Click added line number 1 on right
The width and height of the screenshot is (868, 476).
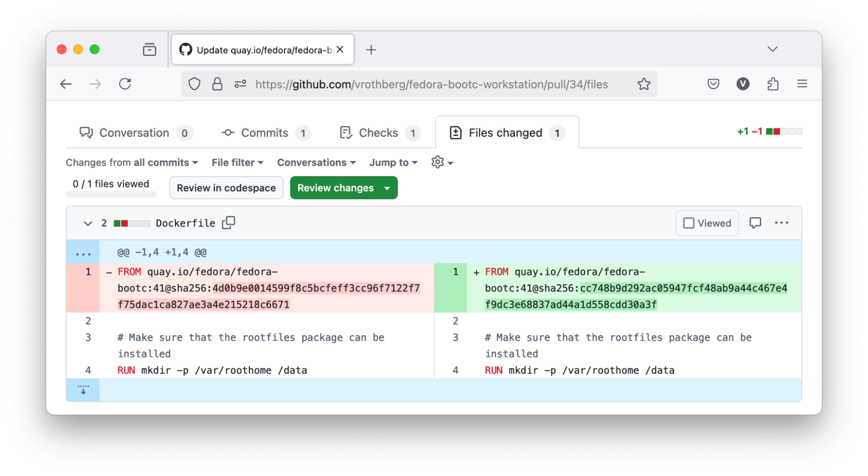455,272
